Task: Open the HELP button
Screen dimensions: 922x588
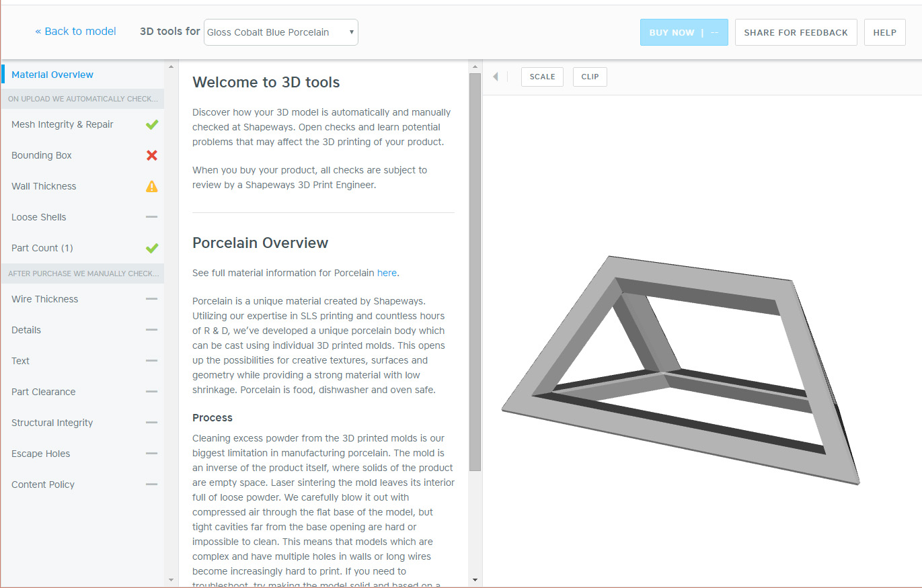Action: (x=885, y=32)
